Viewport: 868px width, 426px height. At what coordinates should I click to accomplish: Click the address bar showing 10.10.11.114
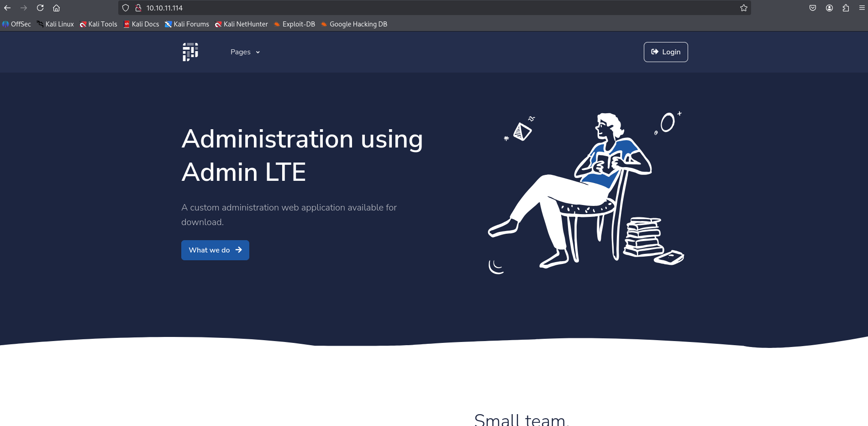(411, 8)
